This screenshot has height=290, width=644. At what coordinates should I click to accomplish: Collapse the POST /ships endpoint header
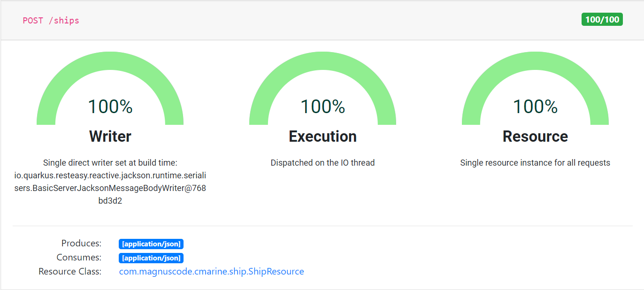coord(322,21)
